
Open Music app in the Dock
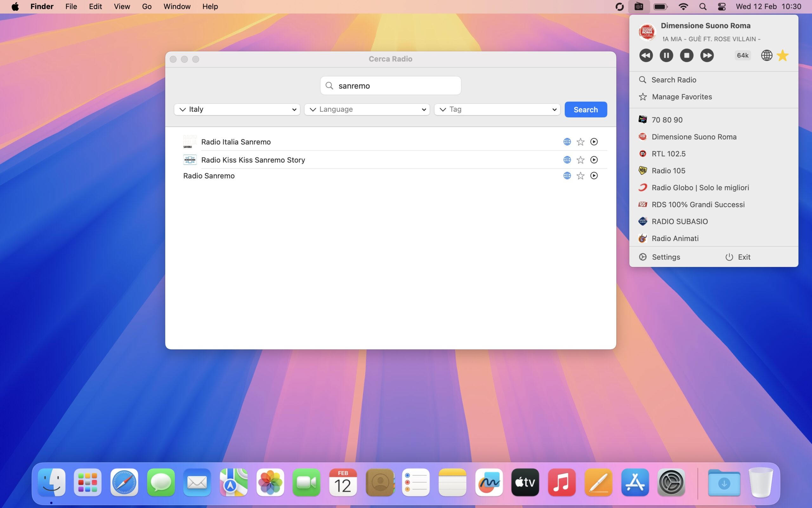[562, 482]
